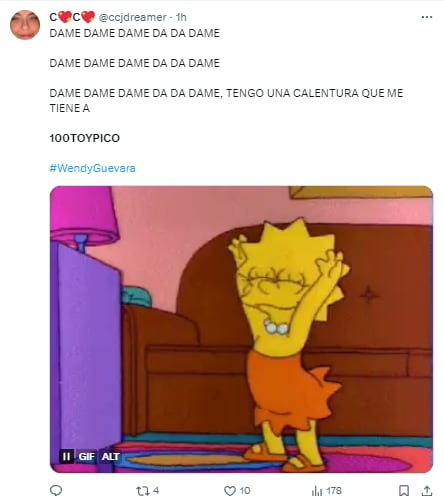Click the bold 100TOYPICO tweet text
The height and width of the screenshot is (496, 444).
pos(85,138)
